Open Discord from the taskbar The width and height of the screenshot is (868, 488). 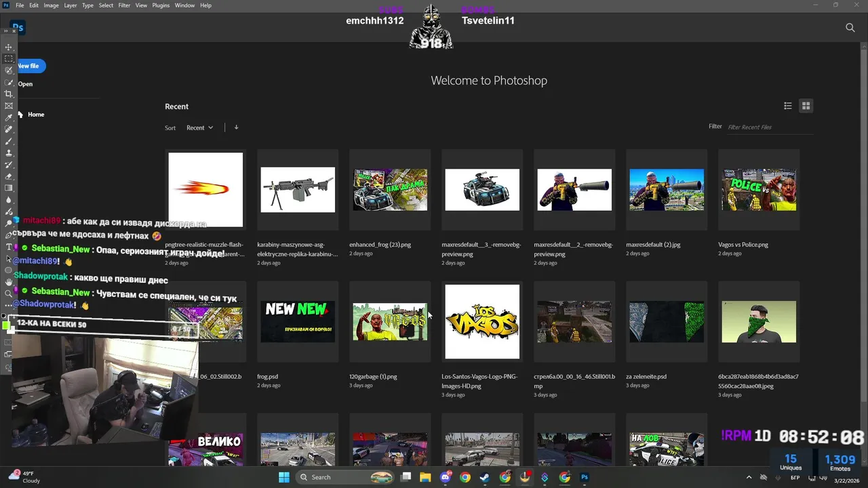(x=446, y=477)
